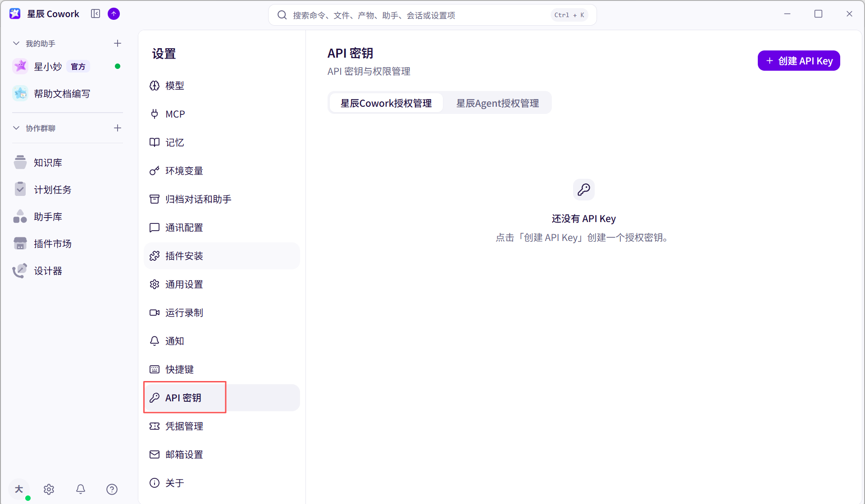
Task: Open the 邮箱设置 settings page
Action: point(222,454)
